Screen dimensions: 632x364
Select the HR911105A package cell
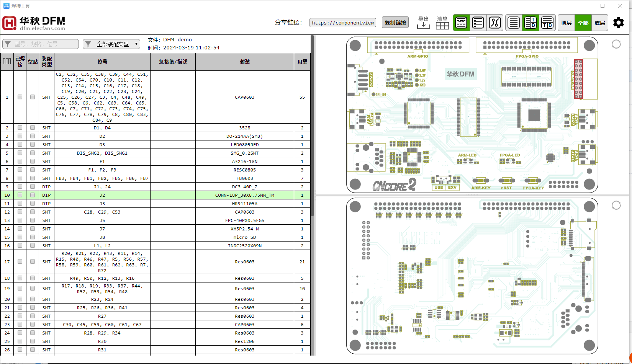245,204
